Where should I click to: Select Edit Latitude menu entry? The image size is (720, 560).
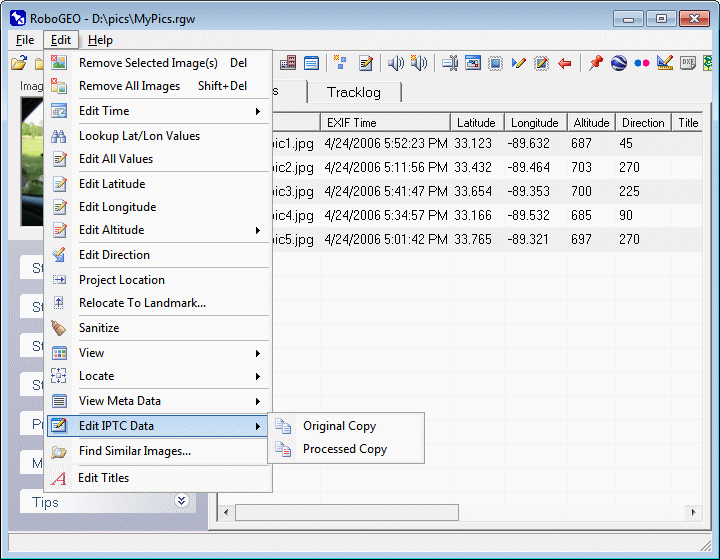point(158,184)
